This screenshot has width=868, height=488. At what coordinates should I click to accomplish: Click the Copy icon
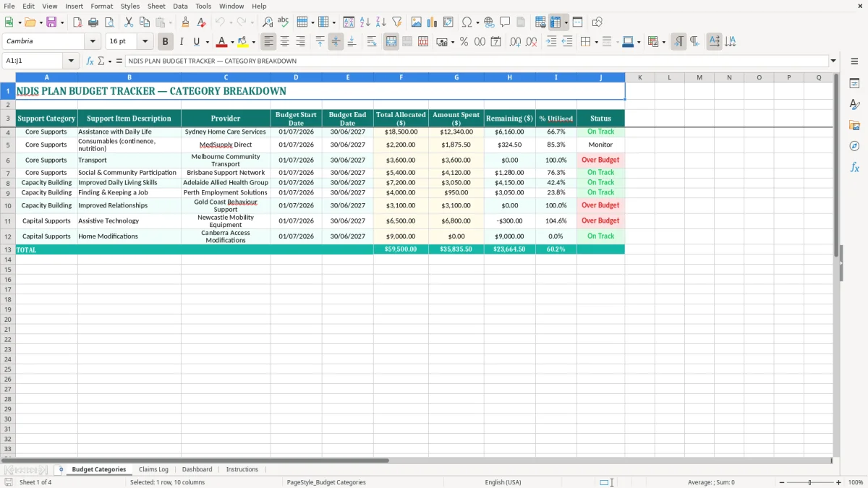(x=145, y=22)
